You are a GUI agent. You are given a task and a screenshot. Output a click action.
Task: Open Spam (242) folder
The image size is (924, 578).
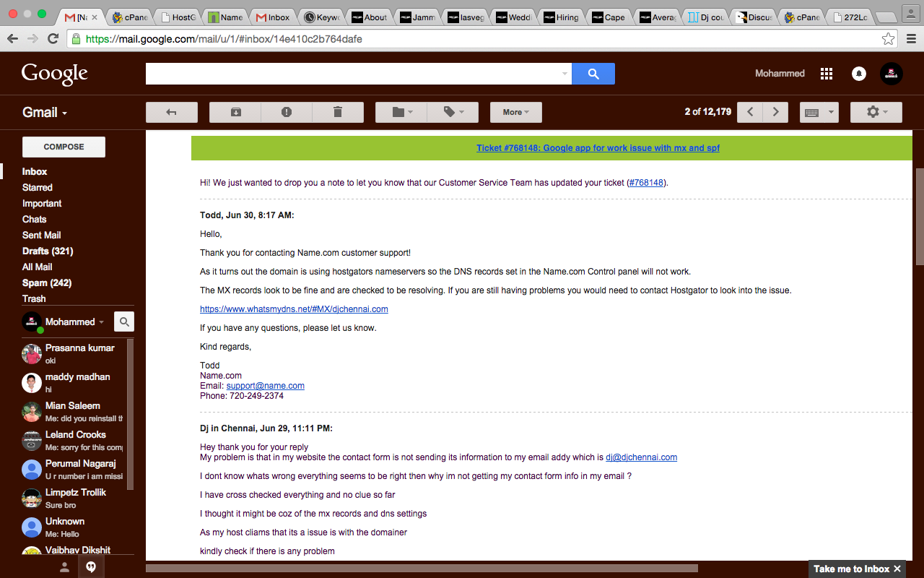[47, 282]
